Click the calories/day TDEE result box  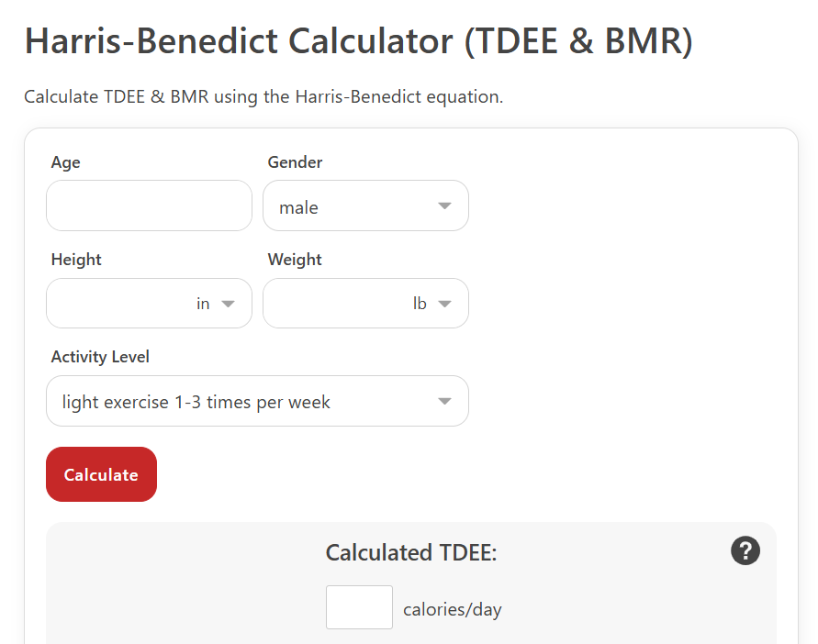pos(360,607)
